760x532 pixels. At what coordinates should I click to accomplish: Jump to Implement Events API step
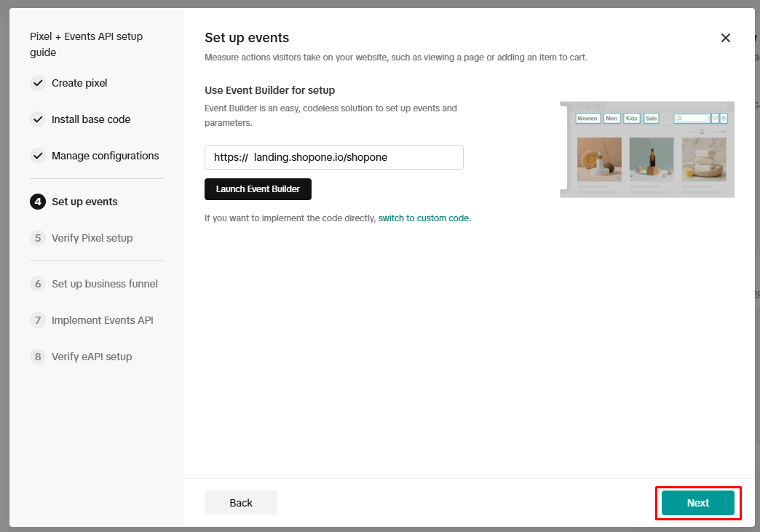(102, 320)
